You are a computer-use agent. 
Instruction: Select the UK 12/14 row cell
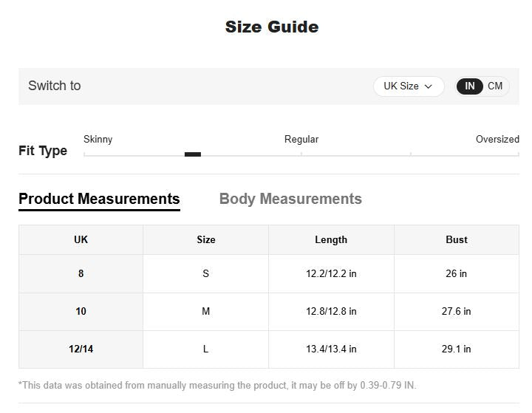(x=81, y=349)
